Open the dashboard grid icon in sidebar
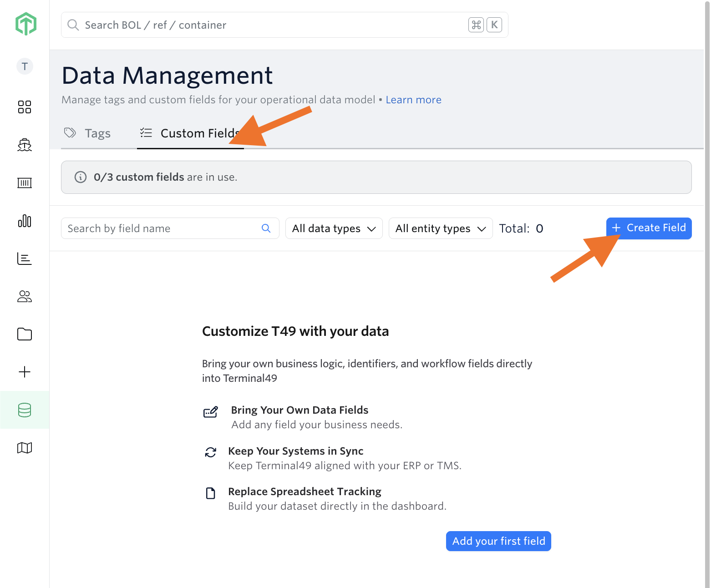The height and width of the screenshot is (588, 711). point(25,107)
